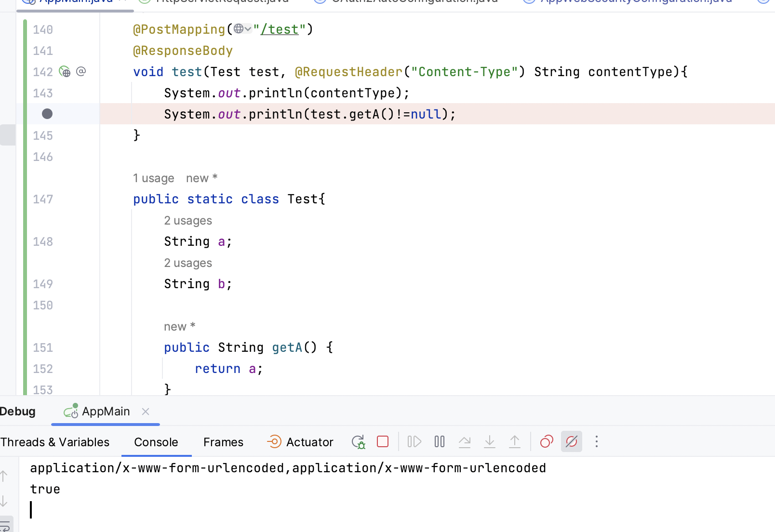The height and width of the screenshot is (532, 775).
Task: Click the Step Out button
Action: click(x=515, y=441)
